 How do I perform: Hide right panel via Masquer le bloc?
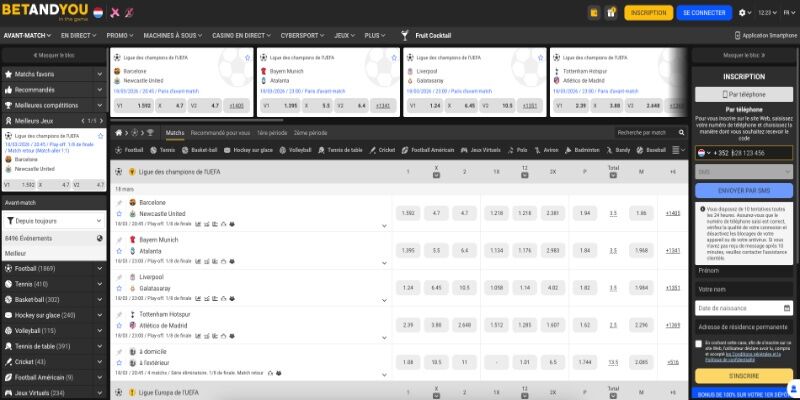point(744,55)
